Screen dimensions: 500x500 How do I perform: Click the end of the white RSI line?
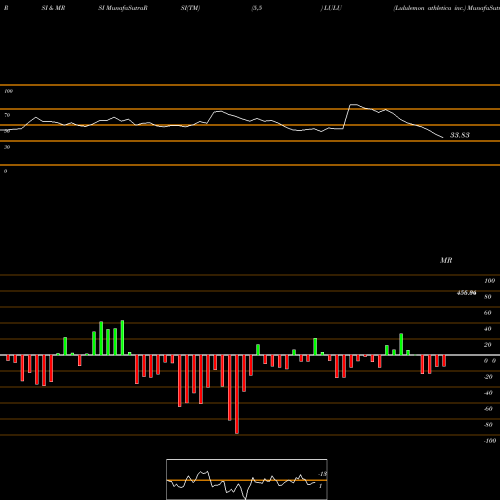(x=443, y=138)
